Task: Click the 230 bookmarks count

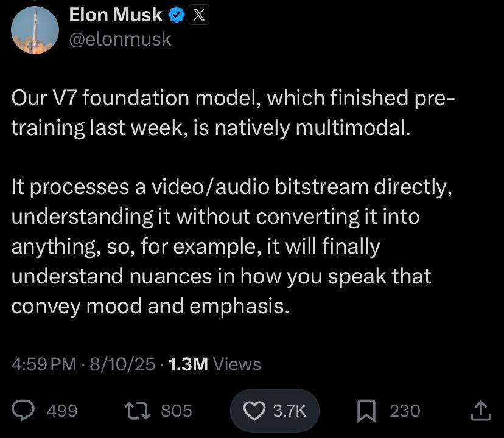Action: [405, 411]
